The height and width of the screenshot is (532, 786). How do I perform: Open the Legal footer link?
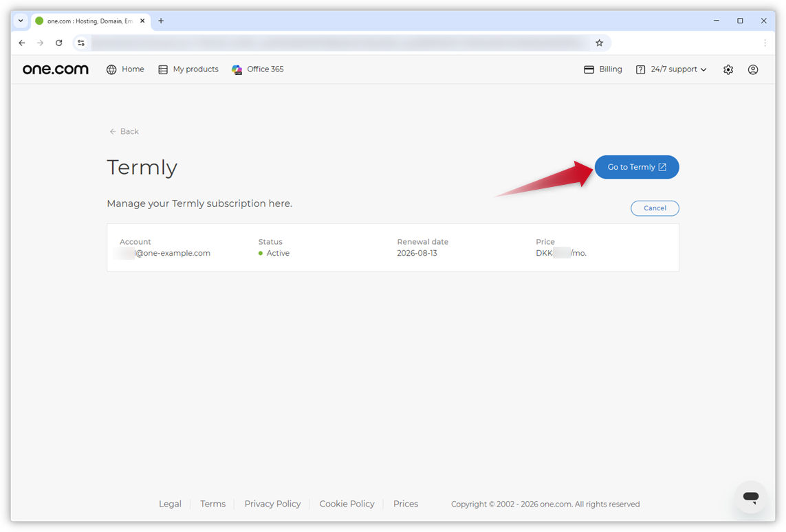coord(170,504)
